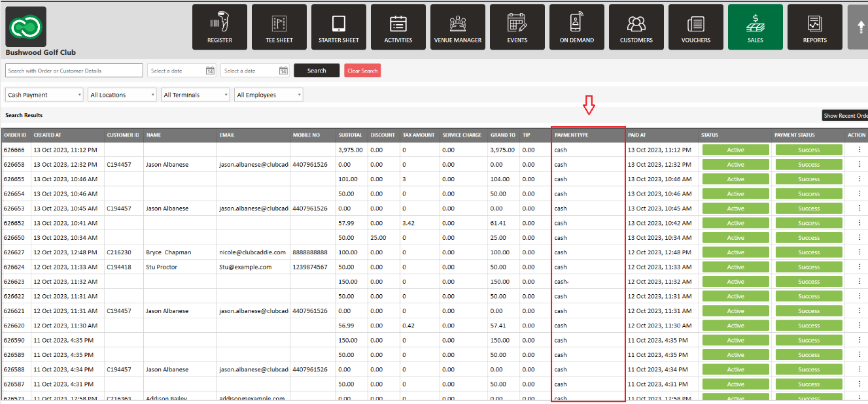Open action menu for order 626652

click(859, 223)
